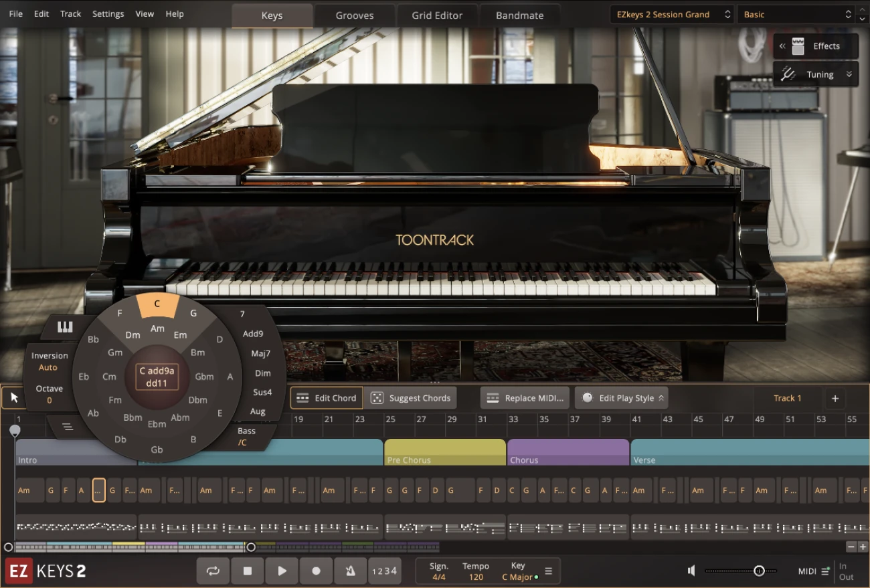This screenshot has width=870, height=588.
Task: Enable the 1234 count-in toggle
Action: click(384, 571)
